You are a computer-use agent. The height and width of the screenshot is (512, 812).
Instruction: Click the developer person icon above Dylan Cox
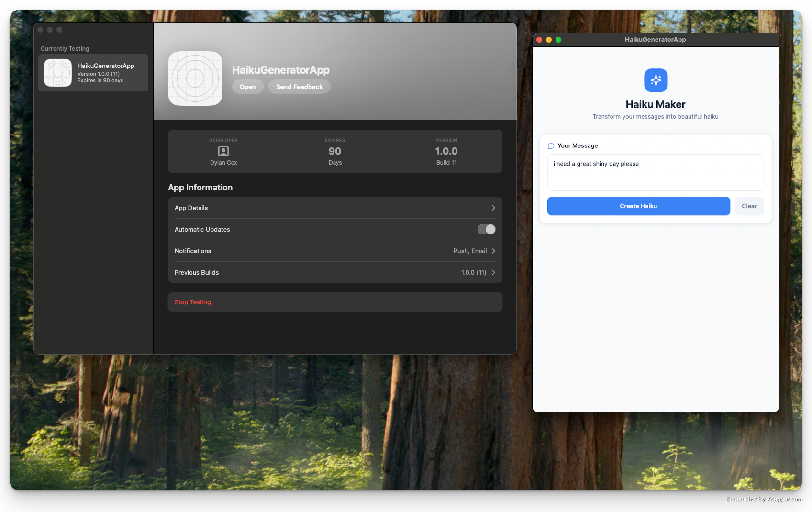(223, 151)
